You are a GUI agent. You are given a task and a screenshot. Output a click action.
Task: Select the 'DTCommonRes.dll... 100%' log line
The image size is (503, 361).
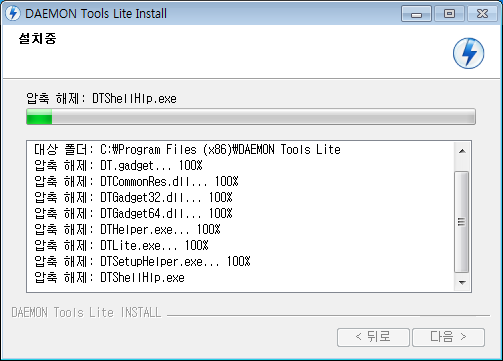[136, 181]
